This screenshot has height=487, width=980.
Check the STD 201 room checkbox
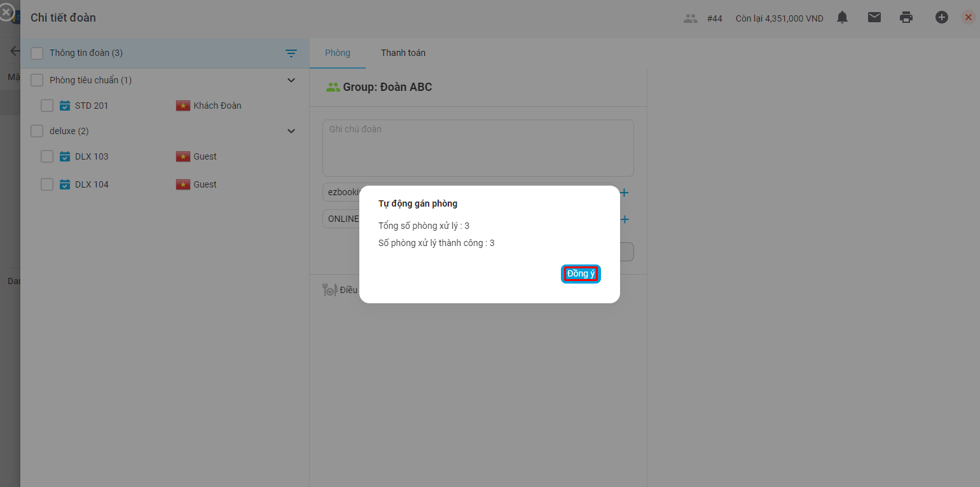tap(47, 106)
